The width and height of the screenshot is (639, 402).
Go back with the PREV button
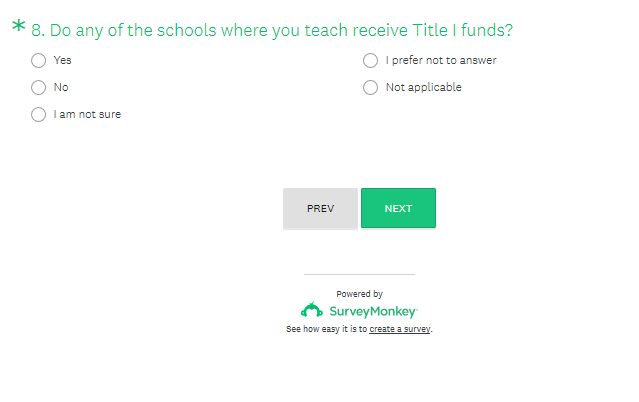320,208
